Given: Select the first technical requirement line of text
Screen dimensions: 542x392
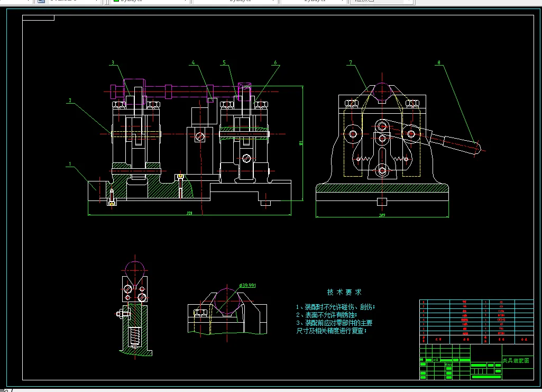Looking at the screenshot, I should (x=335, y=307).
